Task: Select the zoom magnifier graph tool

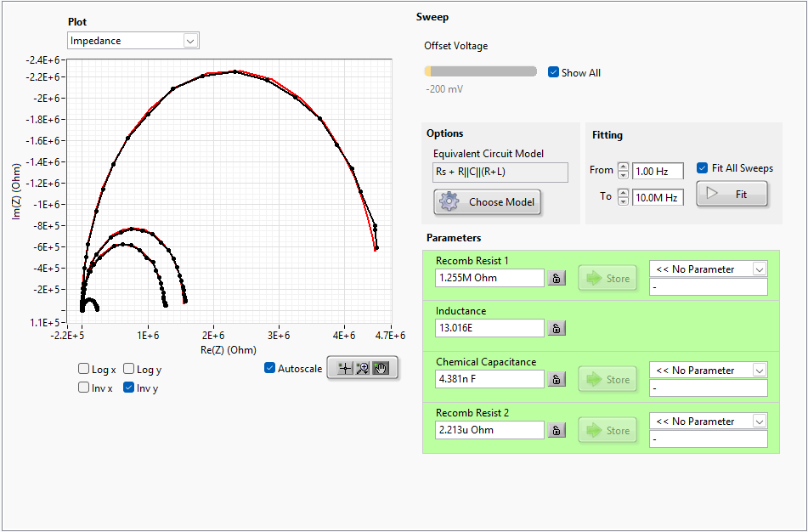Action: (362, 368)
